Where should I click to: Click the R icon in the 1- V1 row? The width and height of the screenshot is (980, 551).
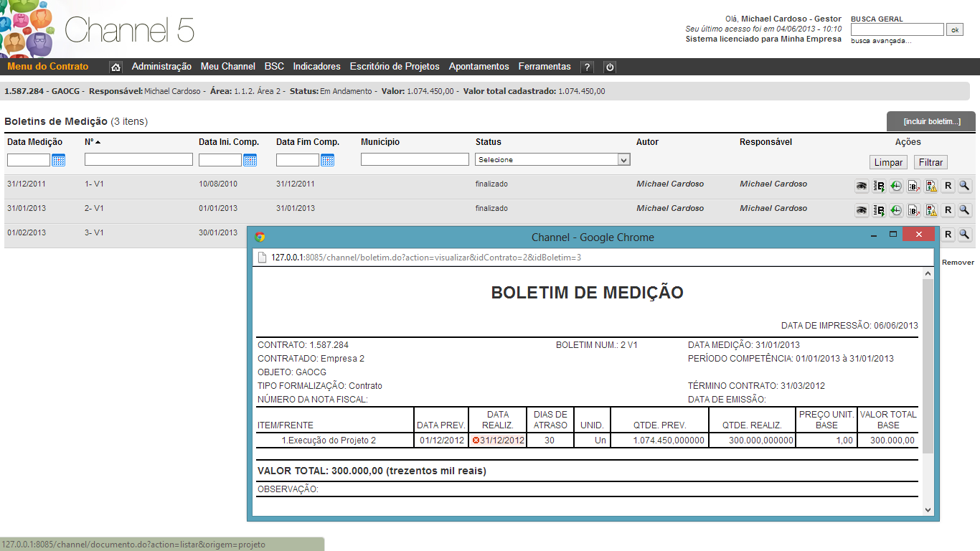(x=948, y=187)
